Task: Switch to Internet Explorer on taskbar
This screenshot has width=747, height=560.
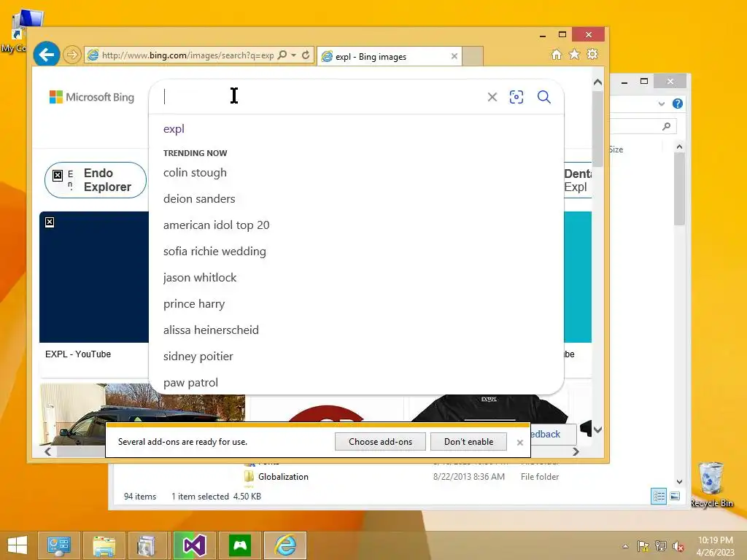Action: click(285, 545)
